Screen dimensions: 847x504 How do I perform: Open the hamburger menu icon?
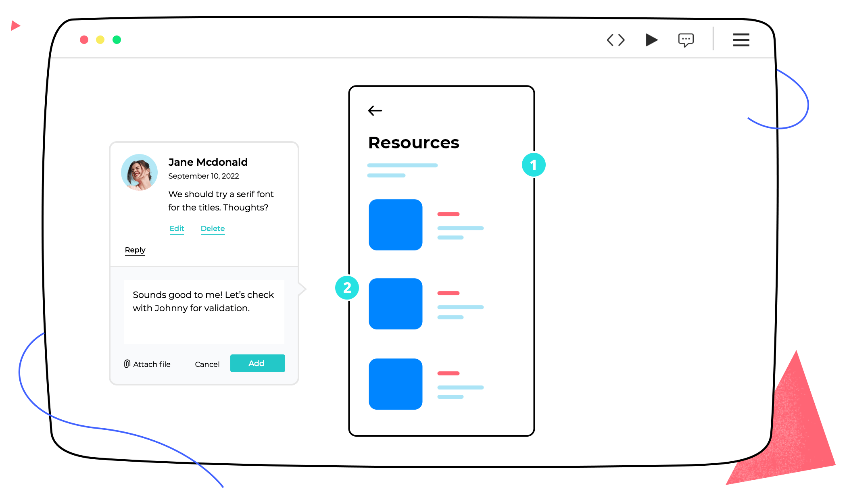pyautogui.click(x=741, y=40)
